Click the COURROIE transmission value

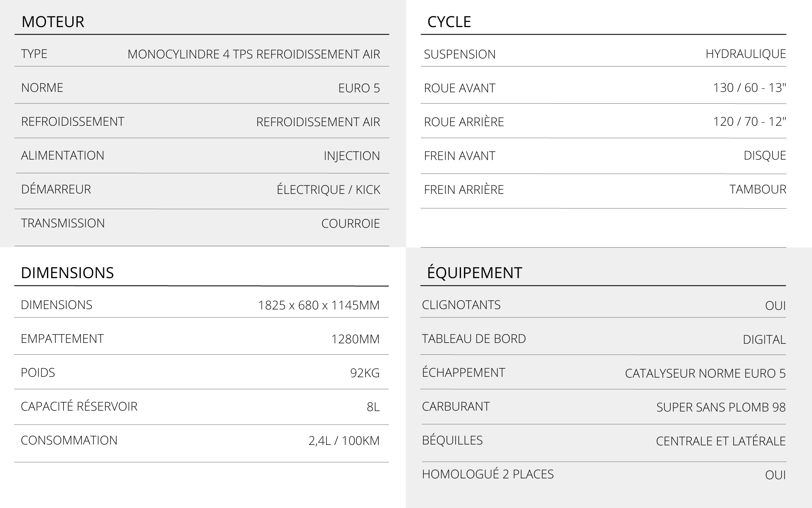pos(351,224)
